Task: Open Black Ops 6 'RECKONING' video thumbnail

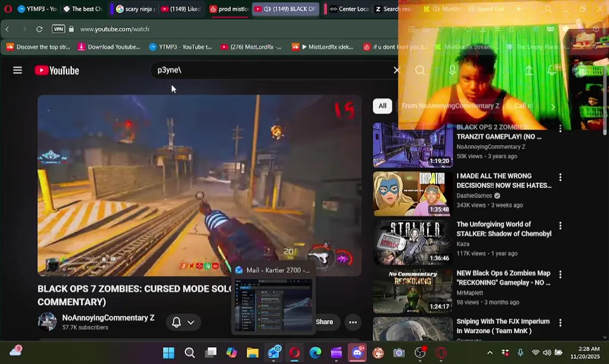Action: point(413,291)
